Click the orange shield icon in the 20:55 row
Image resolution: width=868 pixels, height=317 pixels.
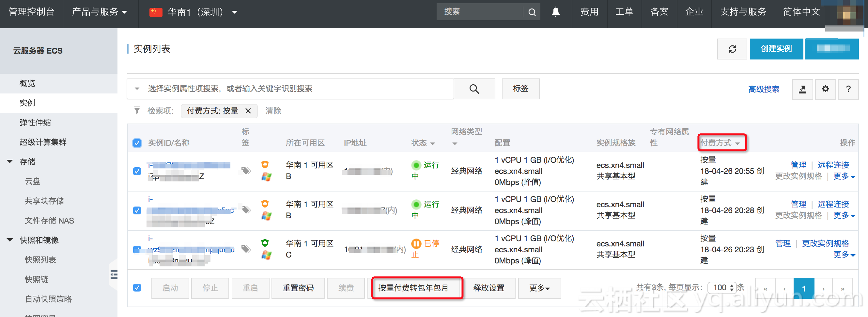[x=265, y=164]
